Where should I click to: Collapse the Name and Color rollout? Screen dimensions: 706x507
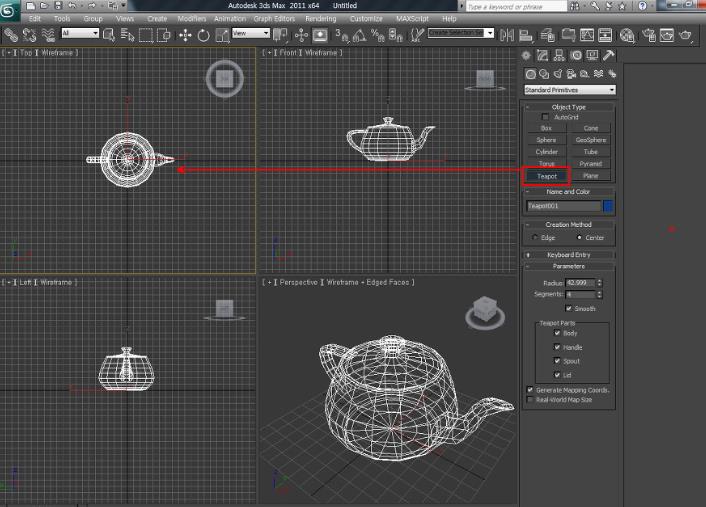(569, 192)
